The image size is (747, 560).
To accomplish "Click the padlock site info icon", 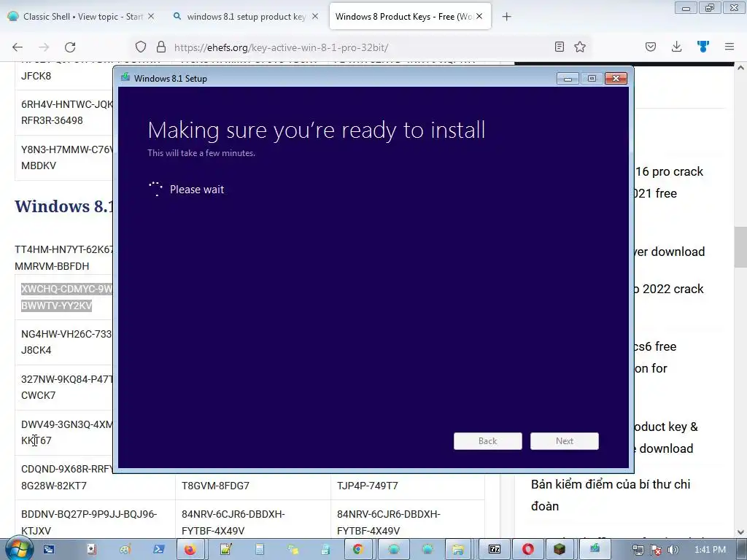I will 161,47.
